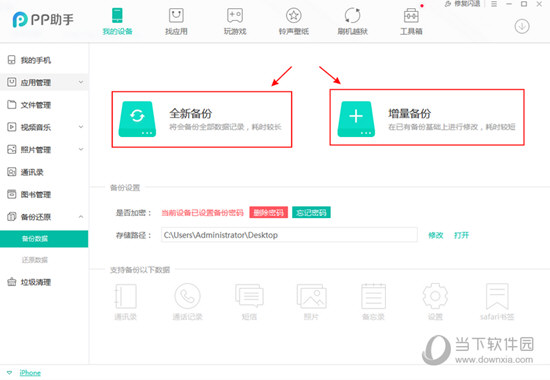Go to the 玩游戏 tab

click(235, 21)
